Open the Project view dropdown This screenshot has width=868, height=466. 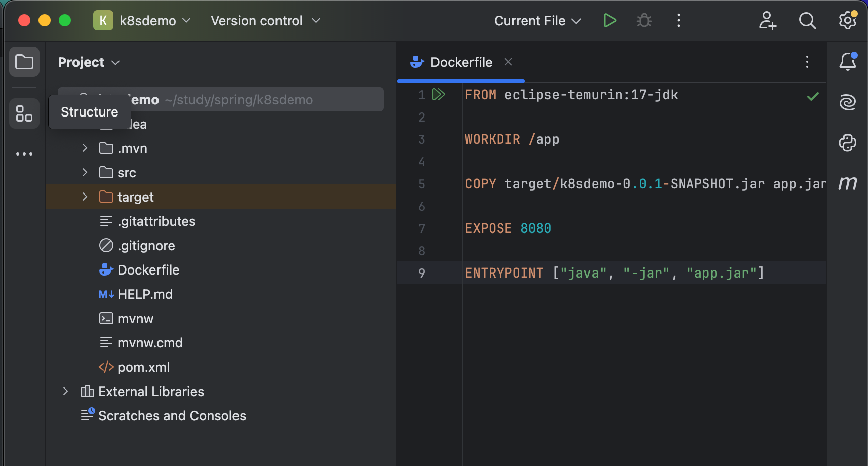click(x=89, y=62)
